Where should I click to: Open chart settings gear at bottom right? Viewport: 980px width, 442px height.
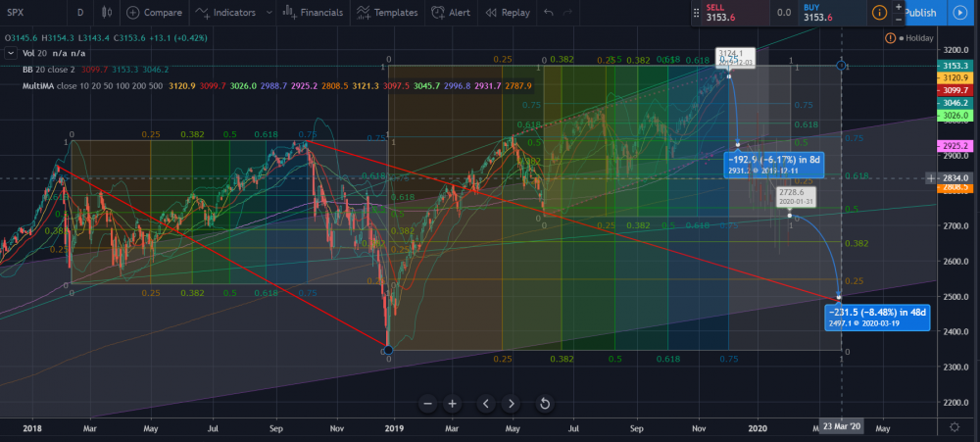pyautogui.click(x=955, y=427)
